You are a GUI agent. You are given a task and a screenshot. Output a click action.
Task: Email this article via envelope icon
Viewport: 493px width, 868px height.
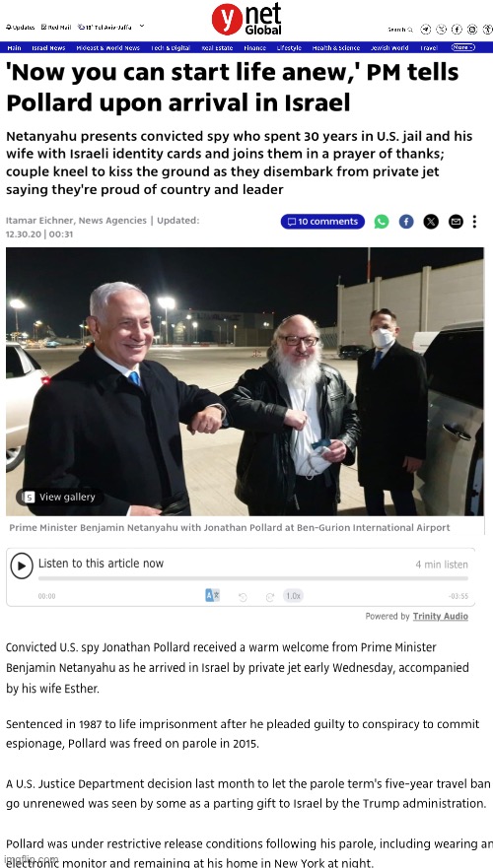pyautogui.click(x=456, y=222)
